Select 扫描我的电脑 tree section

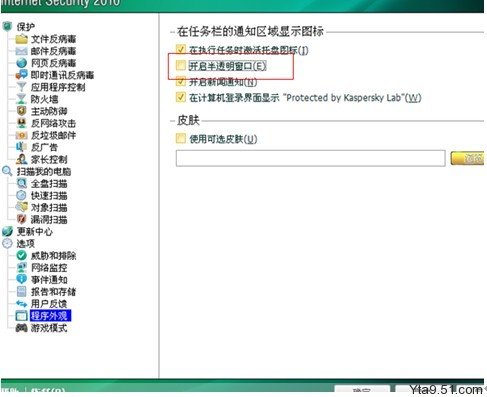44,172
